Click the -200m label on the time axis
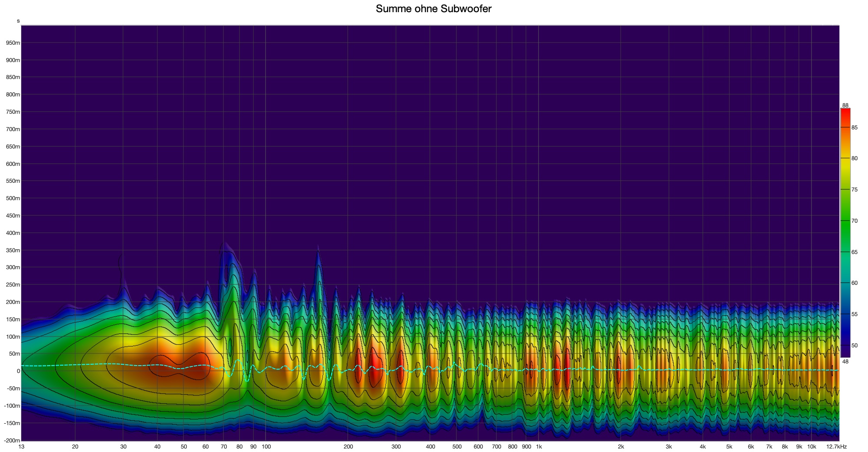The height and width of the screenshot is (452, 868). coord(12,440)
